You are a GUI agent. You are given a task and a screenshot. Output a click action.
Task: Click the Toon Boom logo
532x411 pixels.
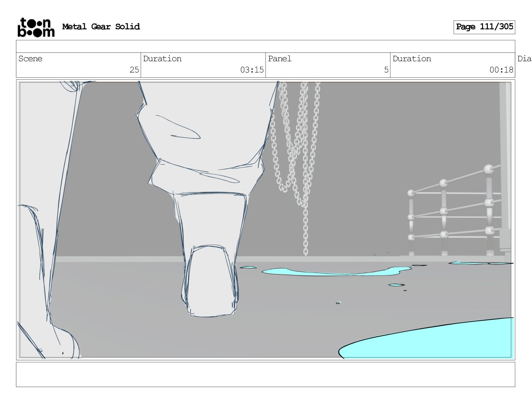coord(36,27)
